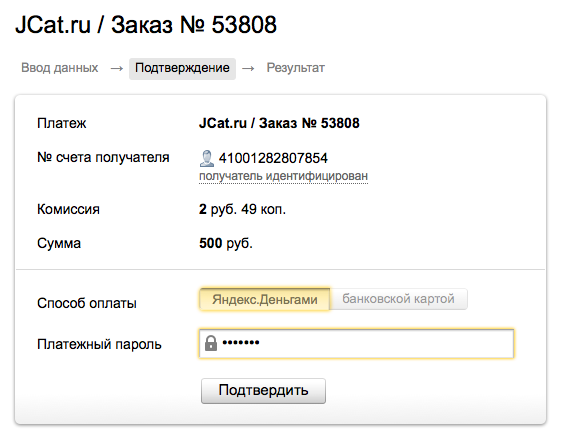Click the bold payment name JCat.ru / Заказ № 53808
This screenshot has height=440, width=564.
[279, 123]
